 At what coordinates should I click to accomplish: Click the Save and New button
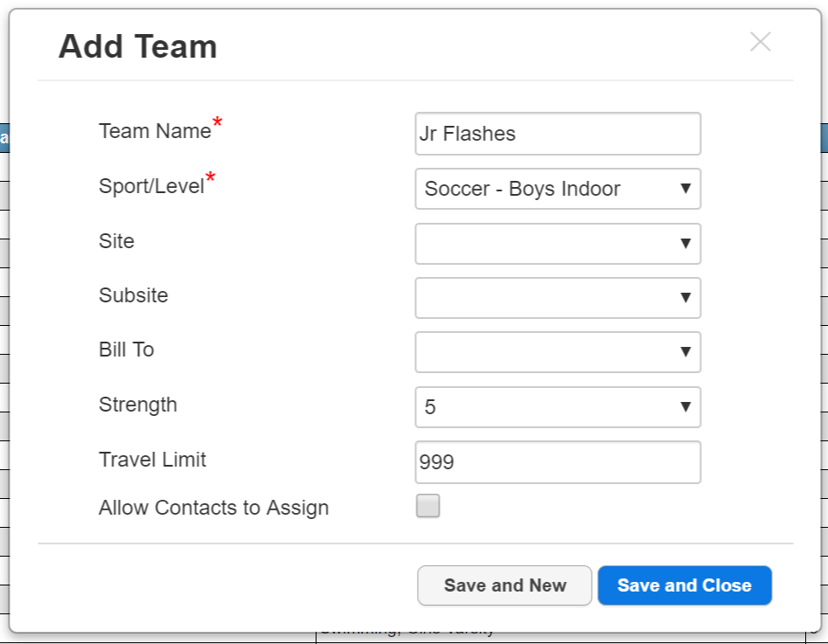click(504, 585)
